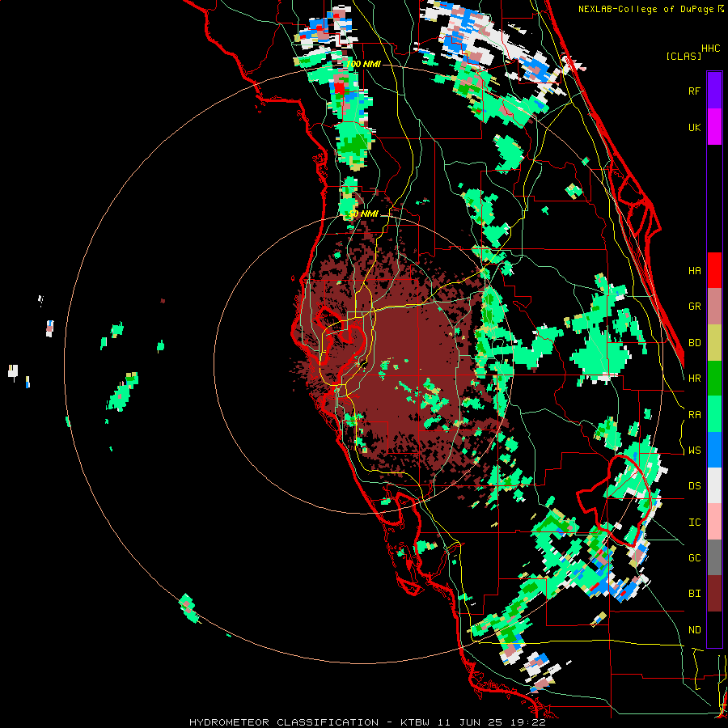Click the BD yellow legend swatch
The height and width of the screenshot is (728, 728).
pyautogui.click(x=714, y=342)
